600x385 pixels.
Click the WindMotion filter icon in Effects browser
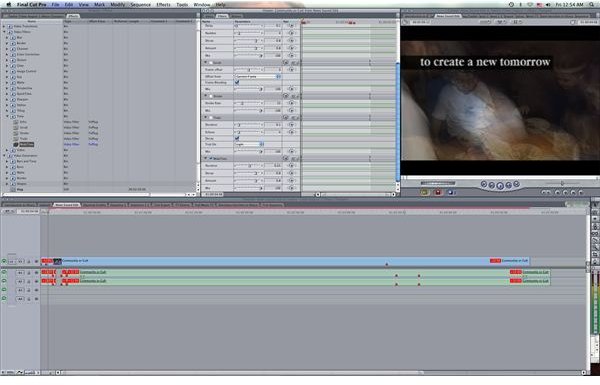(x=16, y=144)
